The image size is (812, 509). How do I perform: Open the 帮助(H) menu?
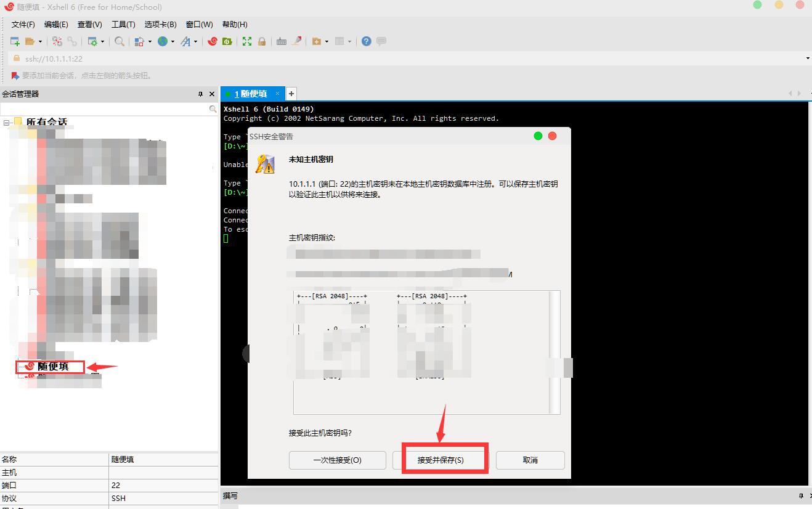click(235, 25)
